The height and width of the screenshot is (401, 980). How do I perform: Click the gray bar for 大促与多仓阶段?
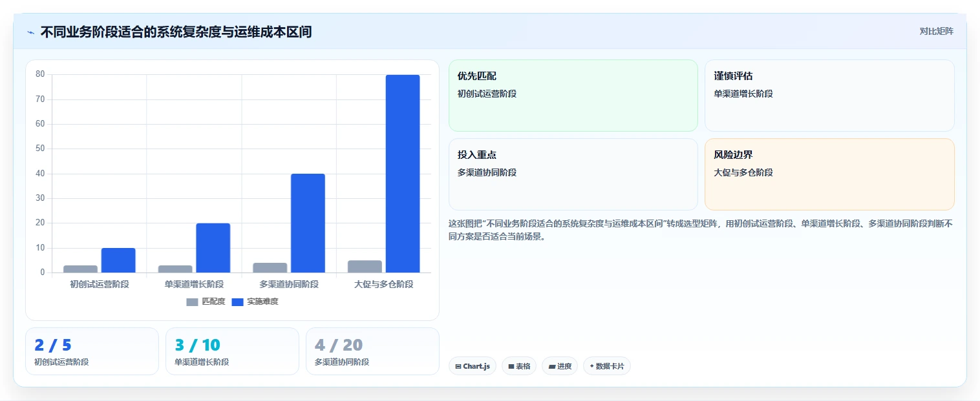(x=365, y=266)
